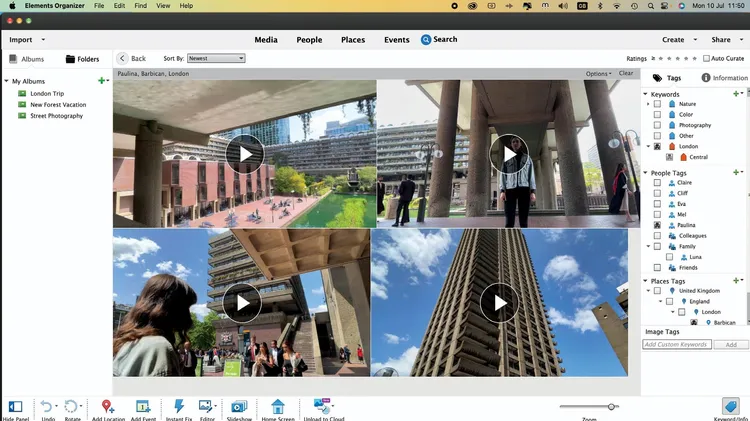Image resolution: width=750 pixels, height=421 pixels.
Task: Play the tower skyward video thumbnail
Action: (x=499, y=303)
